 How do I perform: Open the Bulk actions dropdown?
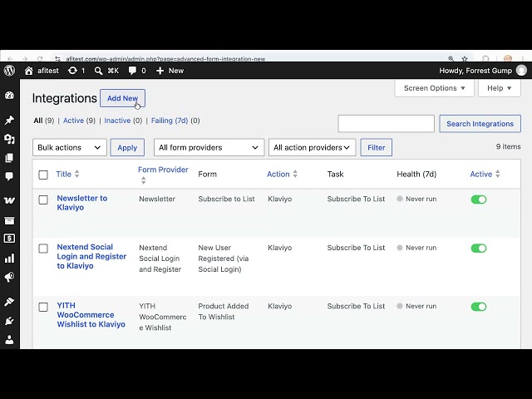70,148
